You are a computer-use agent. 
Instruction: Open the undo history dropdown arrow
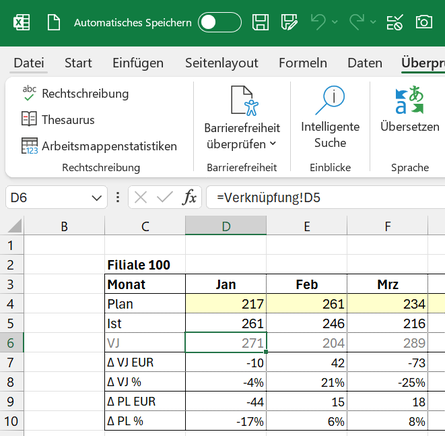(335, 22)
